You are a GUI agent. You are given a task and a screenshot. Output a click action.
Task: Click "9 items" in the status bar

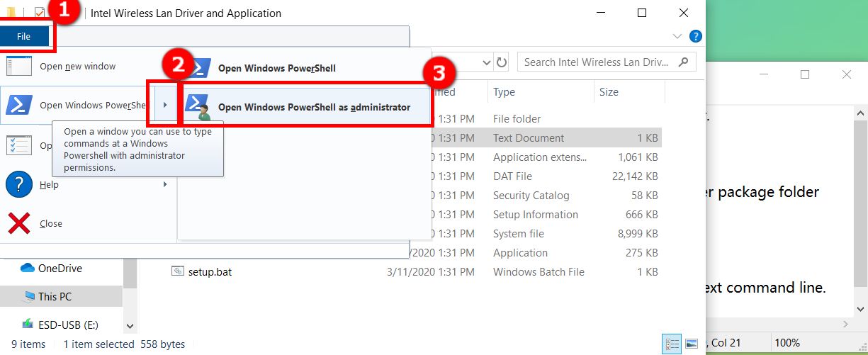coord(28,344)
